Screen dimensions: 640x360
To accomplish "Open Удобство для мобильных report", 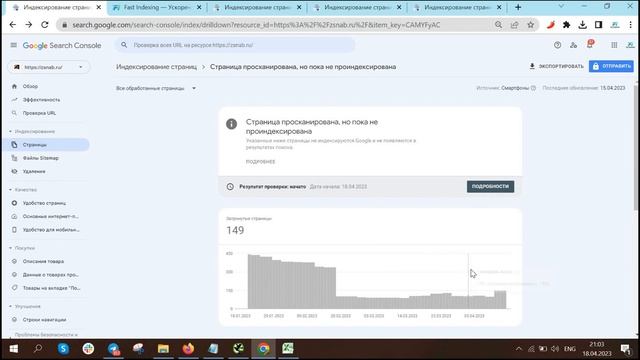I will (x=51, y=230).
